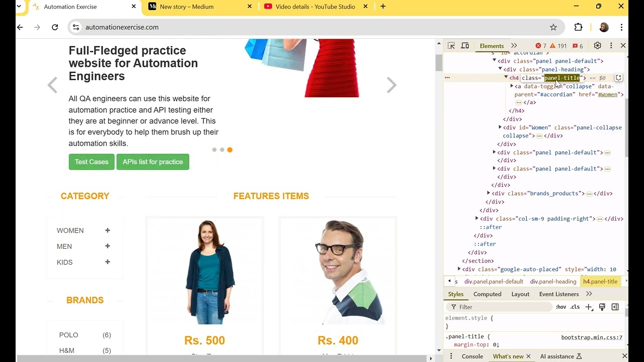Open a new browser tab
The height and width of the screenshot is (362, 644).
click(383, 7)
